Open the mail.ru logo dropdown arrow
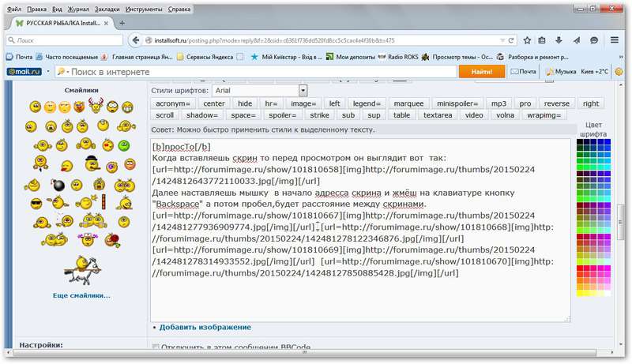This screenshot has height=364, width=632. (x=48, y=72)
